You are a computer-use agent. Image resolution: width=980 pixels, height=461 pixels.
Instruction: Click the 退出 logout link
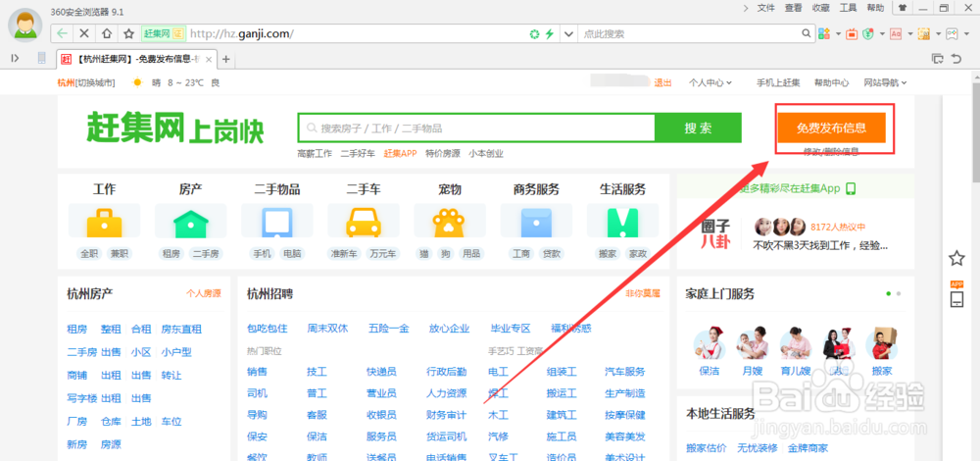click(x=662, y=82)
